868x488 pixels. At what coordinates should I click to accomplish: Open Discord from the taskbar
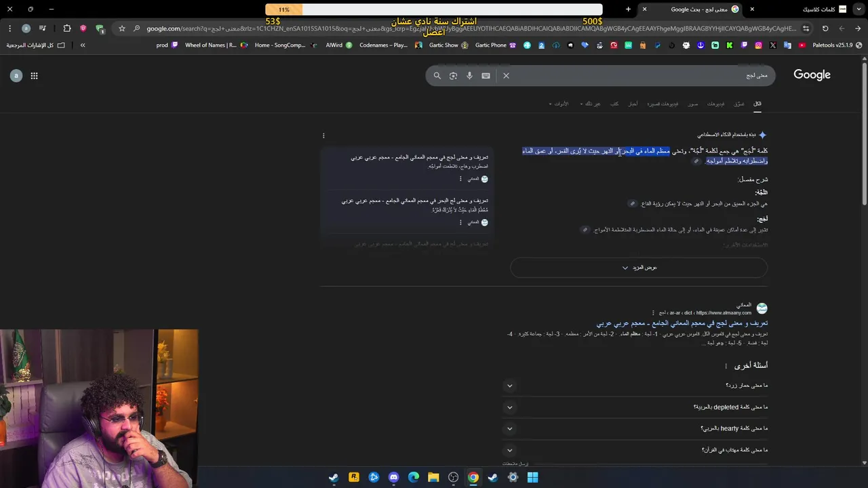394,477
